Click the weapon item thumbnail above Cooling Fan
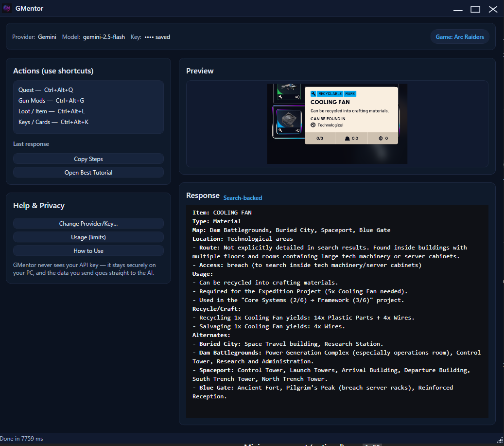The height and width of the screenshot is (446, 504). (289, 87)
